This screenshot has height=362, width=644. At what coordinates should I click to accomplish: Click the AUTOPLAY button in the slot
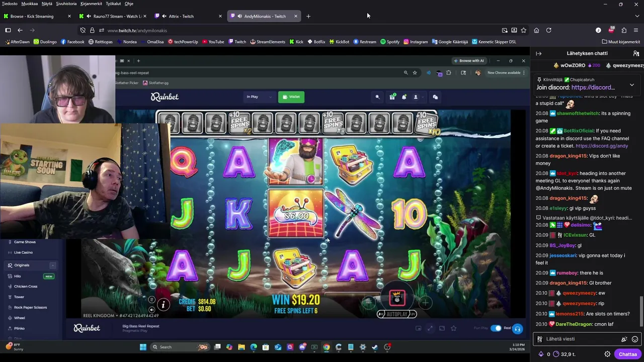[x=397, y=314]
